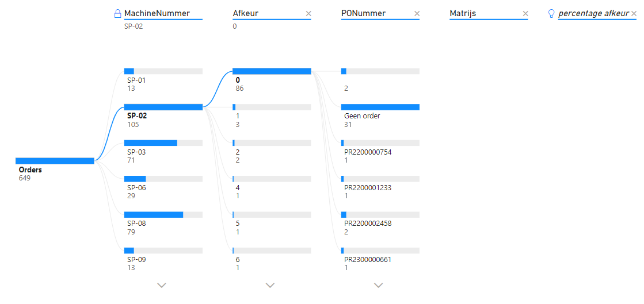The image size is (644, 304).
Task: Click the PR2300000661 order node
Action: [x=380, y=251]
